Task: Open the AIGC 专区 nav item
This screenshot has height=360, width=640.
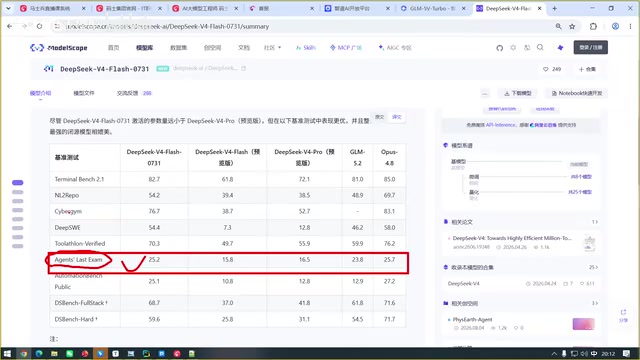Action: click(x=395, y=48)
